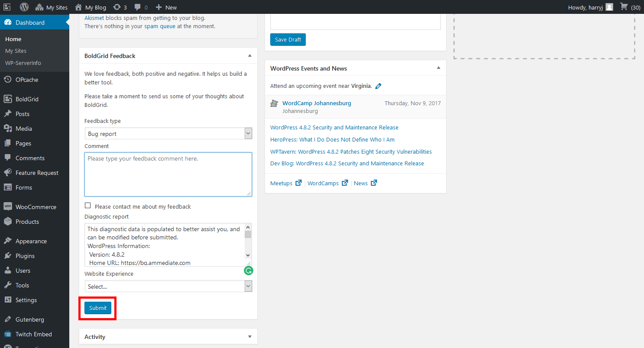Click the Gutenberg pencil icon

coord(8,319)
